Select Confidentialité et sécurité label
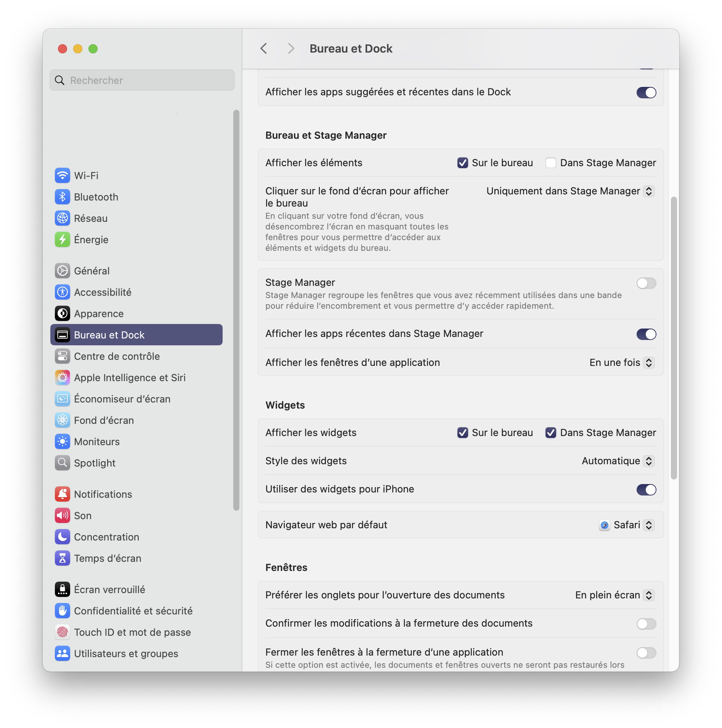This screenshot has width=722, height=728. [133, 611]
